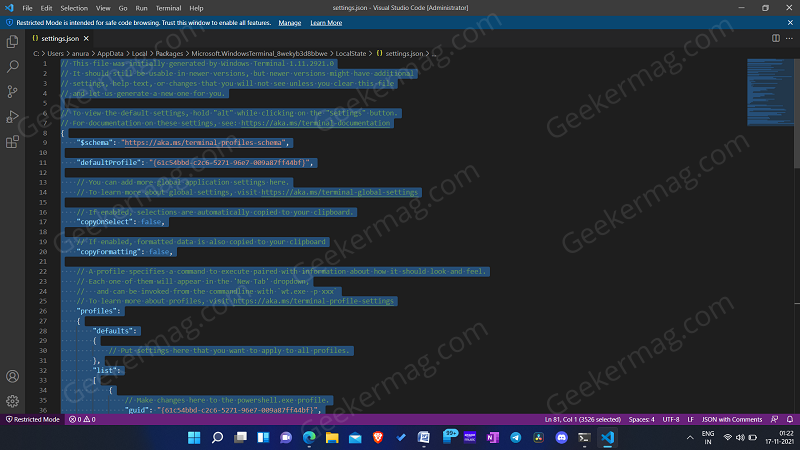
Task: Click the Microsoft.WindowsTerminal breadcrumb segment
Action: (259, 53)
